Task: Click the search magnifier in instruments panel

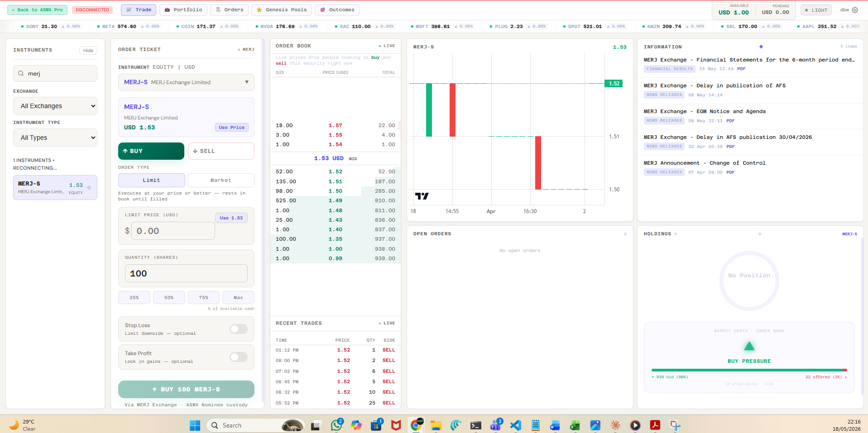Action: (x=21, y=73)
